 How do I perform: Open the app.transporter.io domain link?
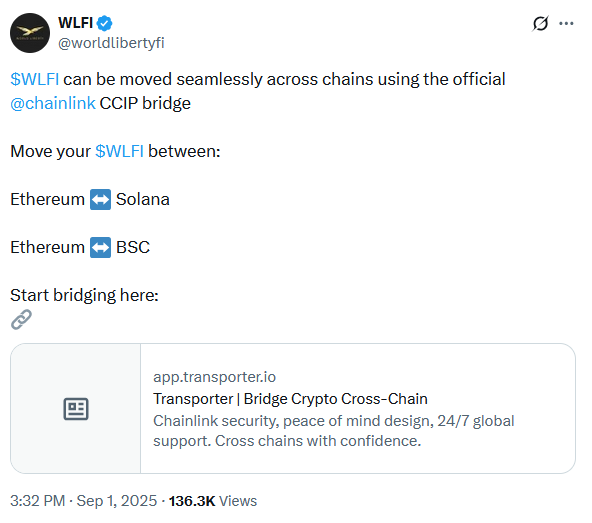214,377
